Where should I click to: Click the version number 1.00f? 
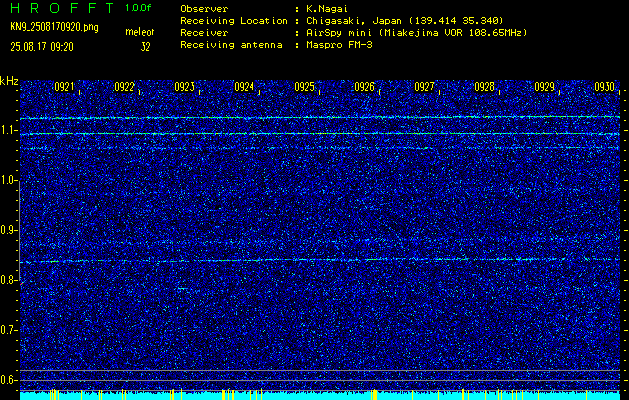click(x=138, y=8)
